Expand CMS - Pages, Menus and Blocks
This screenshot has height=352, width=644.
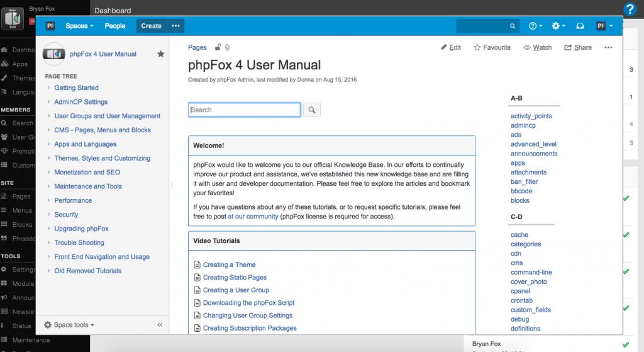(x=48, y=130)
